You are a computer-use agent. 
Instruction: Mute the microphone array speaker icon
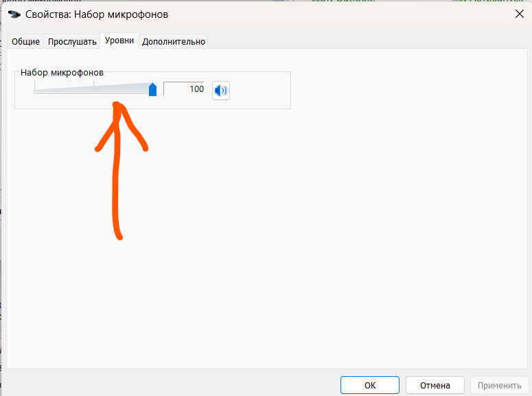[221, 91]
